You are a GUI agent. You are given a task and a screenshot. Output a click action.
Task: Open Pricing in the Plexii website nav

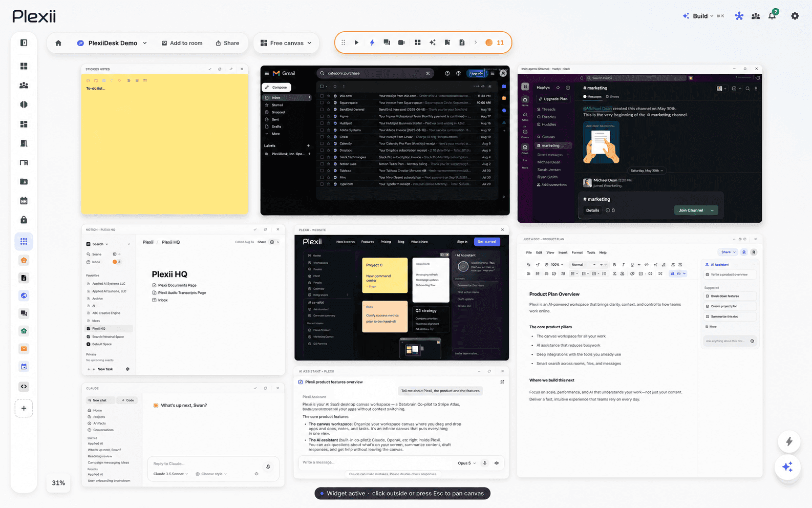pos(386,242)
